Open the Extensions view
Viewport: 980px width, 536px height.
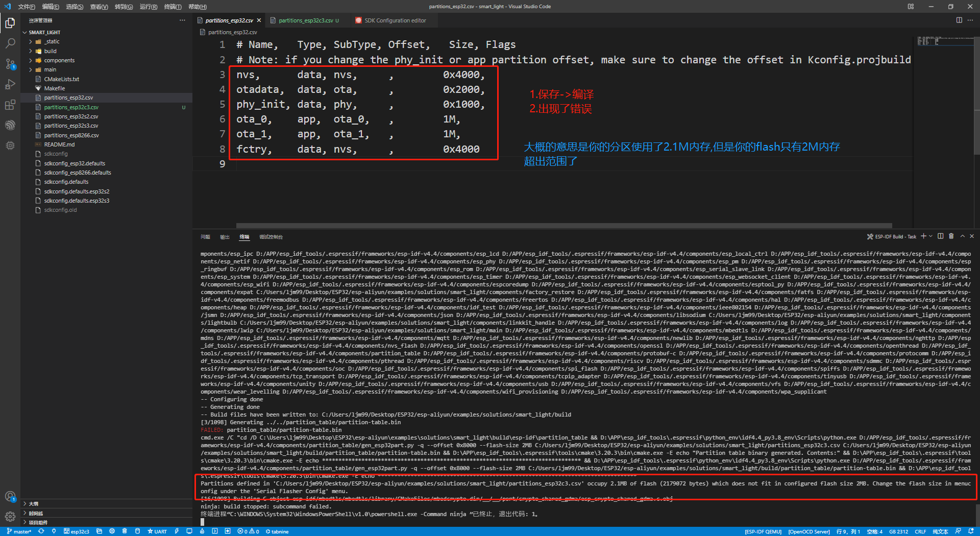[x=10, y=105]
